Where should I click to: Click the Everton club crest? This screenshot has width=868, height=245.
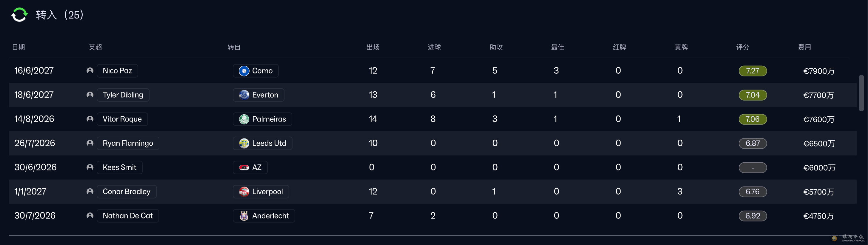[x=244, y=95]
